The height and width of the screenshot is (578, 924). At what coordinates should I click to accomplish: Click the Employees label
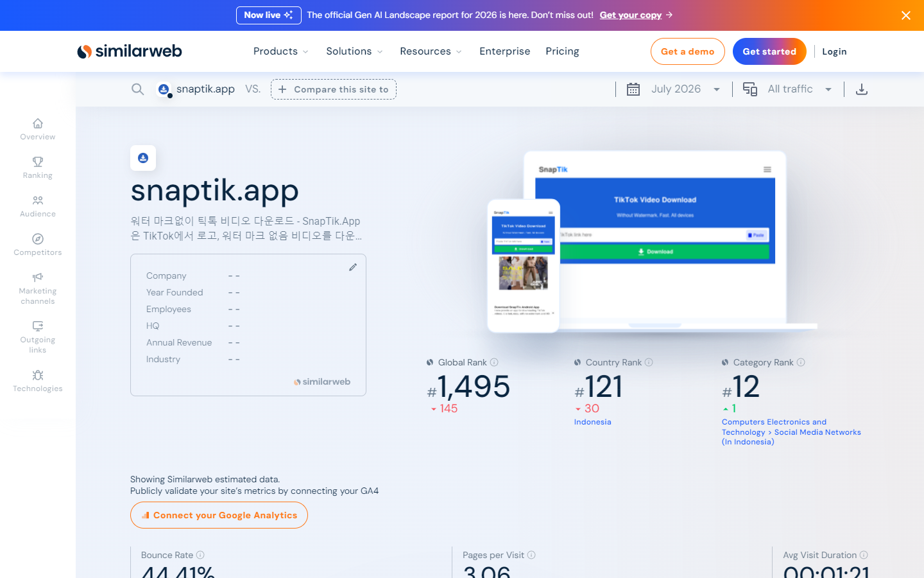pos(169,309)
